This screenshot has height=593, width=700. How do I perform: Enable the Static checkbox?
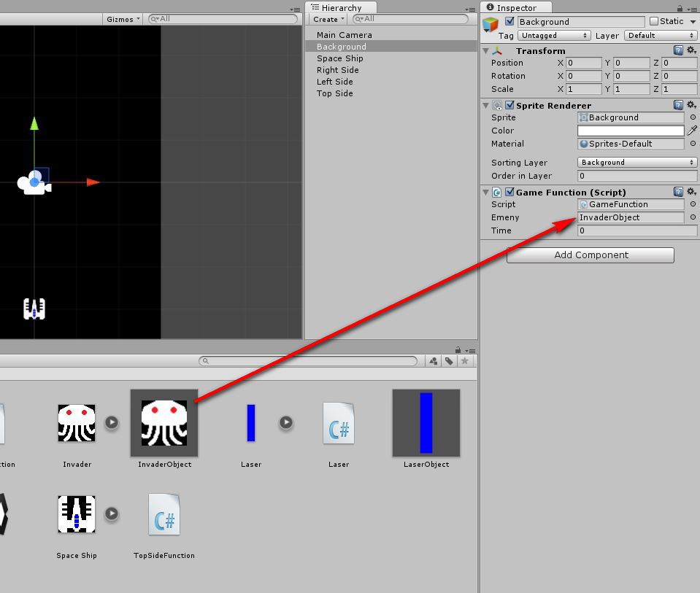click(654, 21)
